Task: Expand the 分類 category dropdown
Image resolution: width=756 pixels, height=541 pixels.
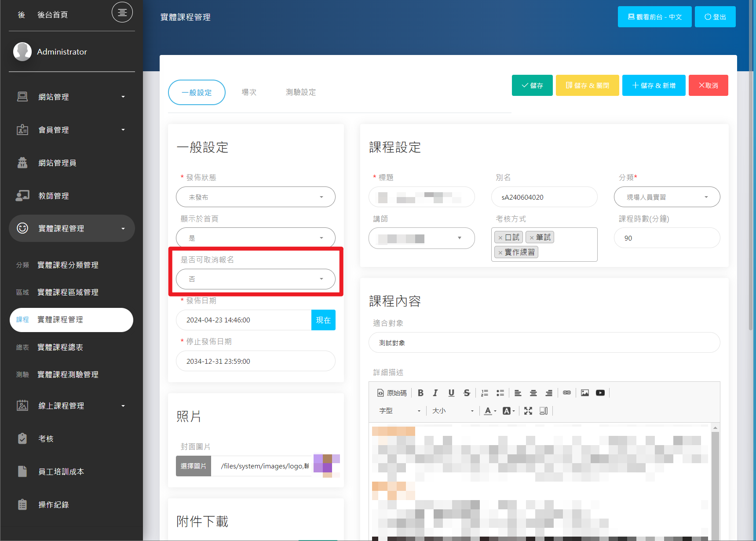Action: click(x=667, y=197)
